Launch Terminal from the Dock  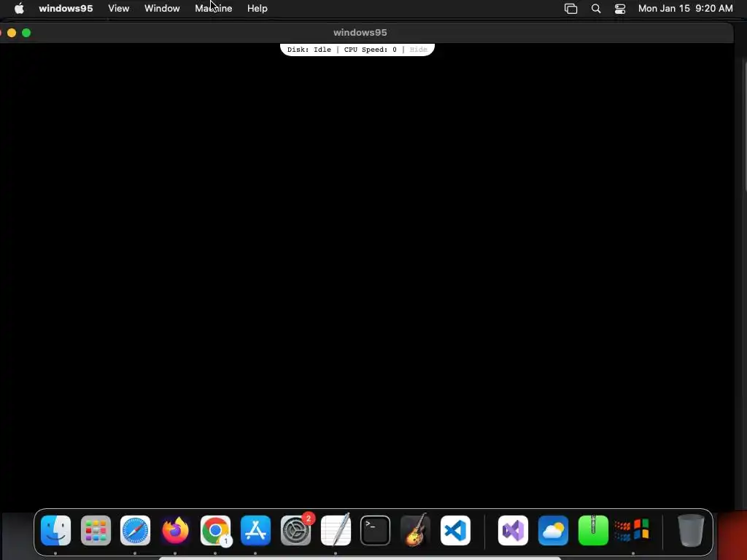(x=376, y=531)
